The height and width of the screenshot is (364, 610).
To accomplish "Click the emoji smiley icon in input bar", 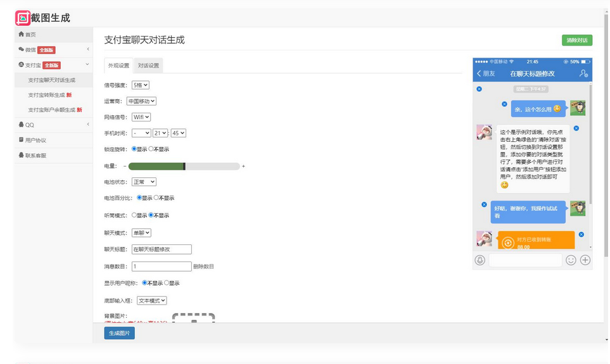I will 571,260.
